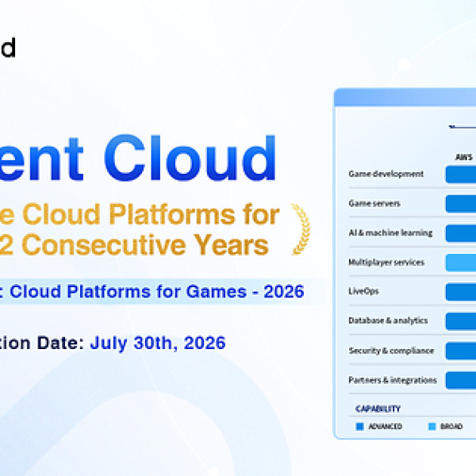Click the gold "Cloud Platforms for" text

(x=151, y=214)
